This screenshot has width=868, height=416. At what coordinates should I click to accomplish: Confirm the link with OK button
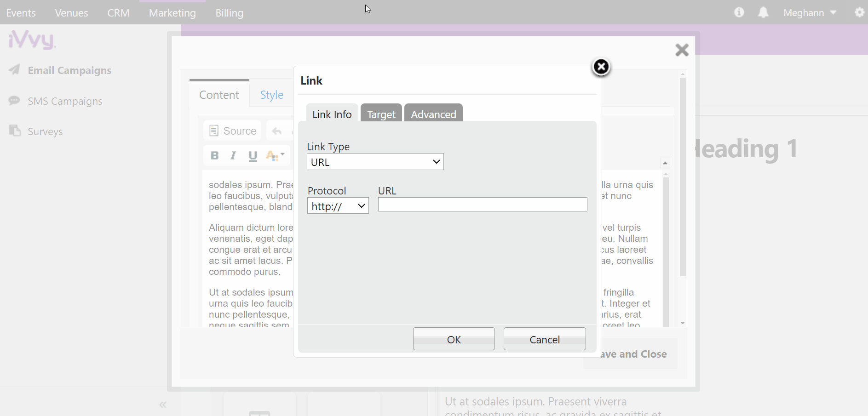(454, 339)
